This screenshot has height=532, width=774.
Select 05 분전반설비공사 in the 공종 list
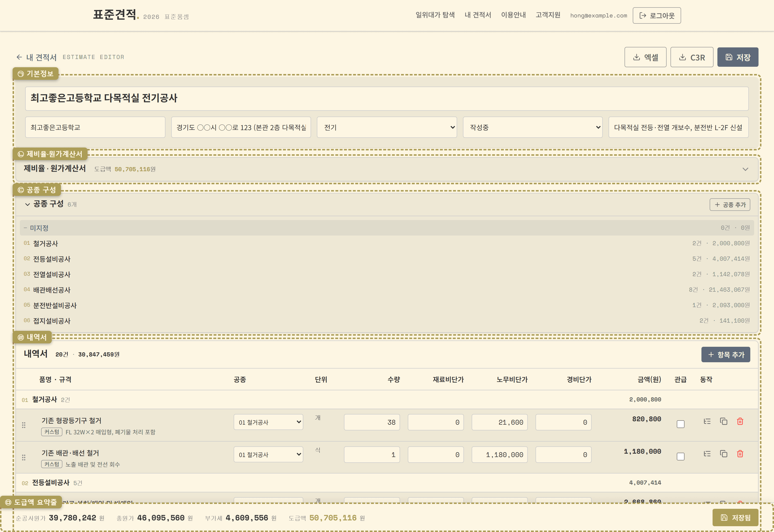click(387, 305)
